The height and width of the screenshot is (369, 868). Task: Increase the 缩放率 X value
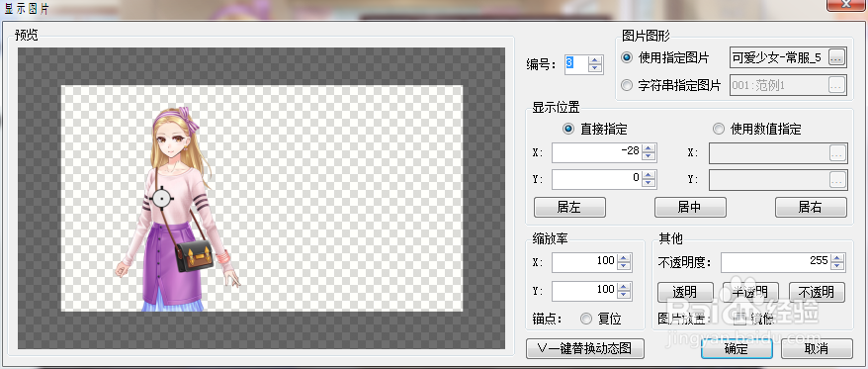pyautogui.click(x=625, y=257)
